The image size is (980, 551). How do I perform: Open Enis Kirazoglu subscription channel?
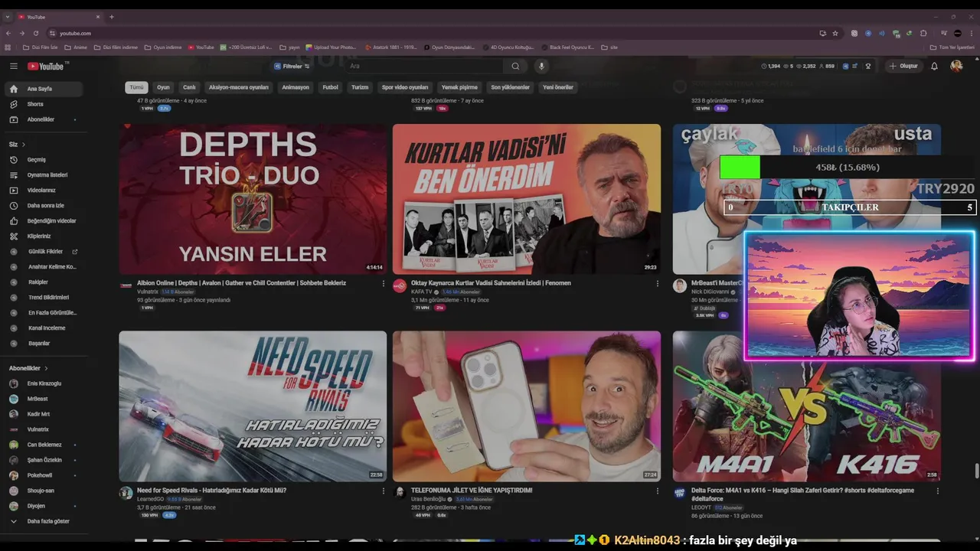(x=42, y=383)
